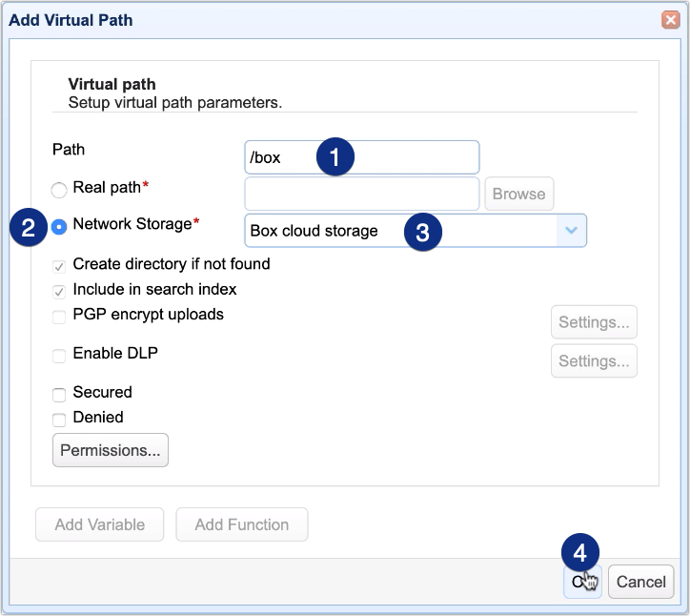The image size is (690, 616).
Task: Choose the Network Storage radio option
Action: 59,226
